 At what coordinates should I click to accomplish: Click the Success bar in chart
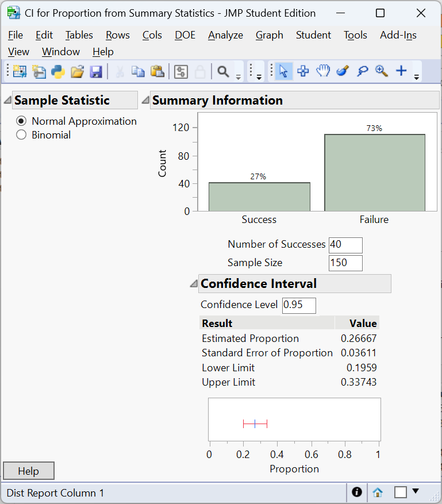259,197
